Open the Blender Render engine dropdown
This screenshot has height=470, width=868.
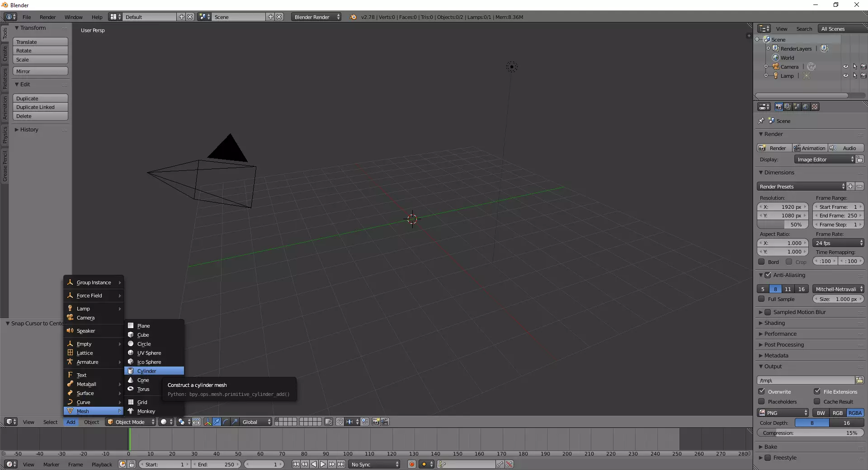(x=316, y=17)
